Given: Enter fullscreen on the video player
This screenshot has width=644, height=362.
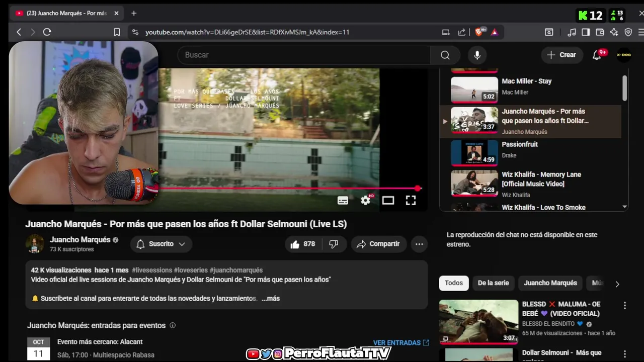Looking at the screenshot, I should [x=411, y=200].
